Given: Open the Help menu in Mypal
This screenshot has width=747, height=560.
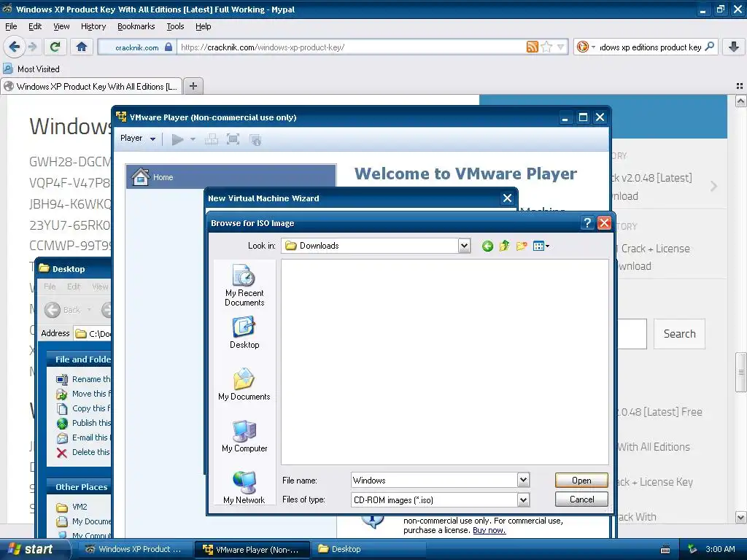Looking at the screenshot, I should 203,26.
